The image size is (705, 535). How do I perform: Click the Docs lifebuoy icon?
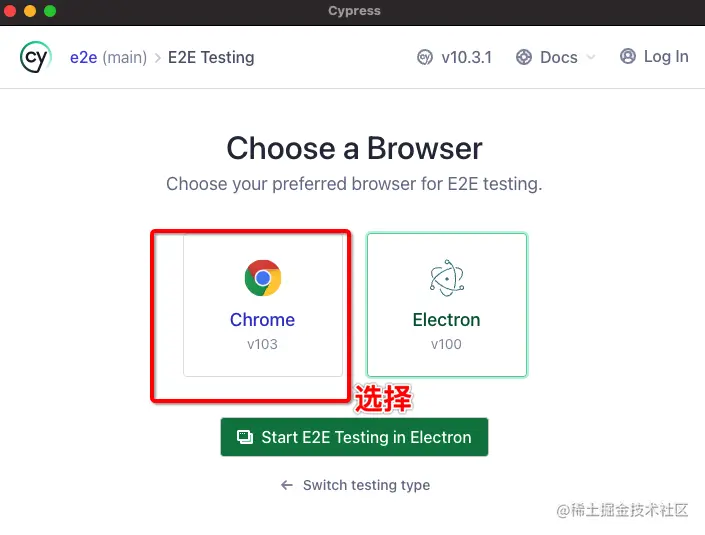click(524, 57)
